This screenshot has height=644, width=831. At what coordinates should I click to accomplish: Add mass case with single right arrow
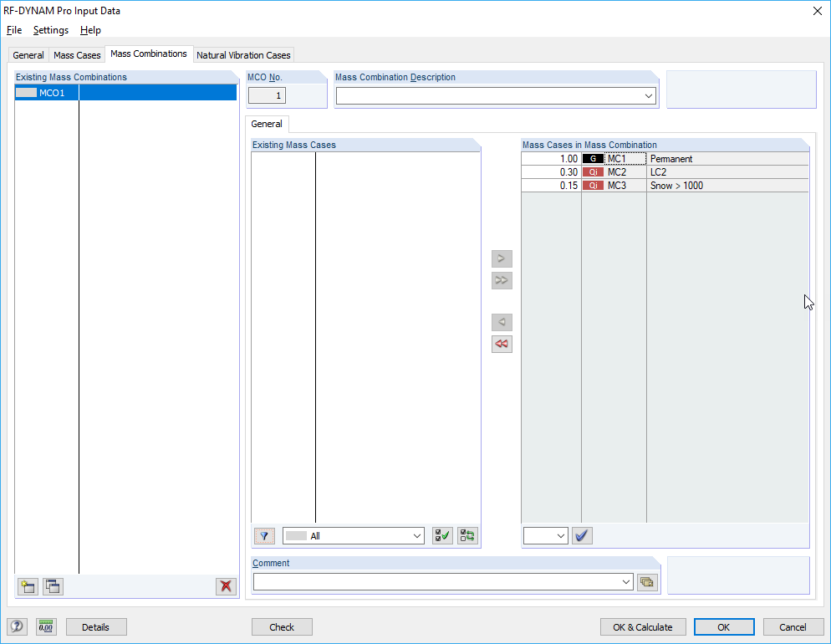pyautogui.click(x=502, y=258)
